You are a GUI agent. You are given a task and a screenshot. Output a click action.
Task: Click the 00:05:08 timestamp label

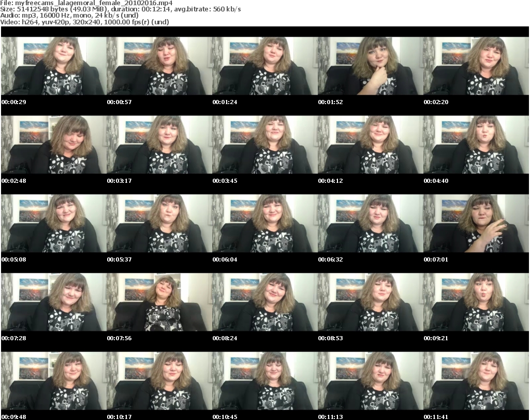pos(14,259)
